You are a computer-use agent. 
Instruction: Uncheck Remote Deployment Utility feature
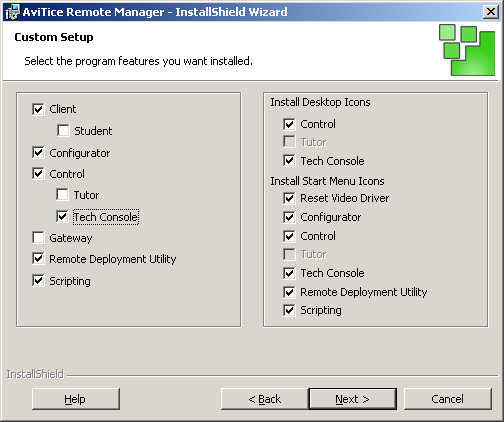38,259
